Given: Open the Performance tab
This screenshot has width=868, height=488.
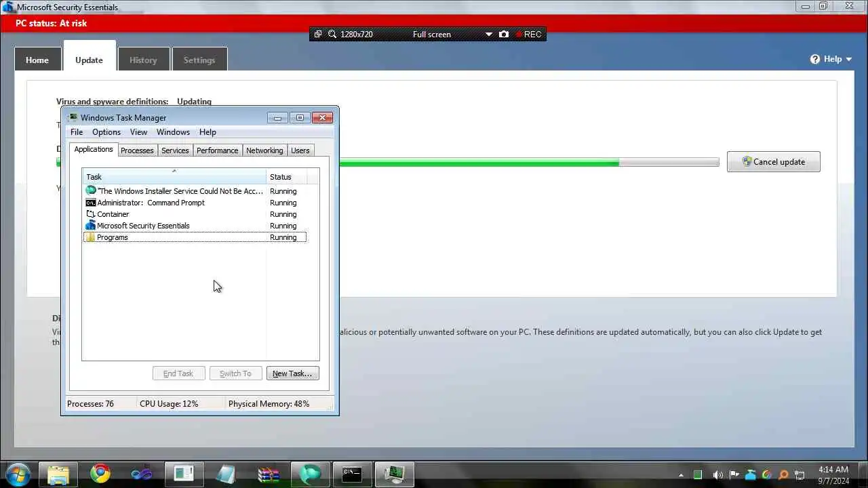Looking at the screenshot, I should click(x=217, y=150).
